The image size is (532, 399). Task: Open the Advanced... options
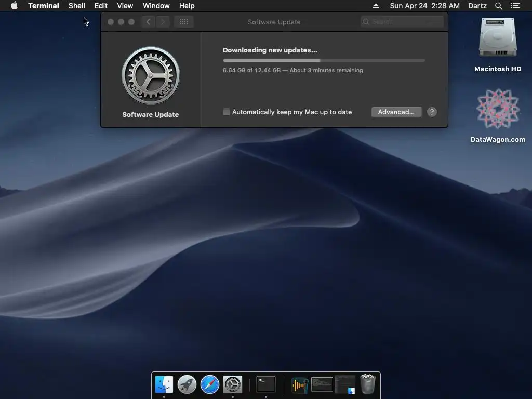coord(396,112)
